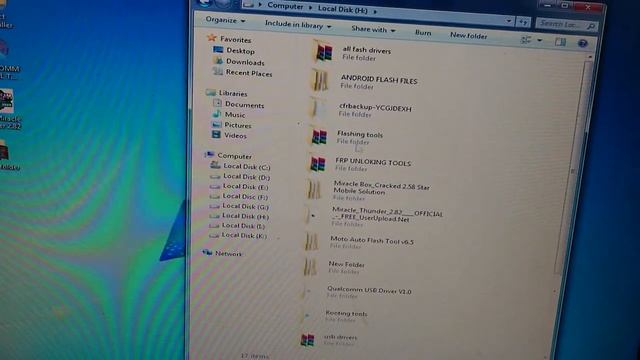640x360 pixels.
Task: Click the Qualcomm USB Driver V1.0 name
Action: (369, 291)
